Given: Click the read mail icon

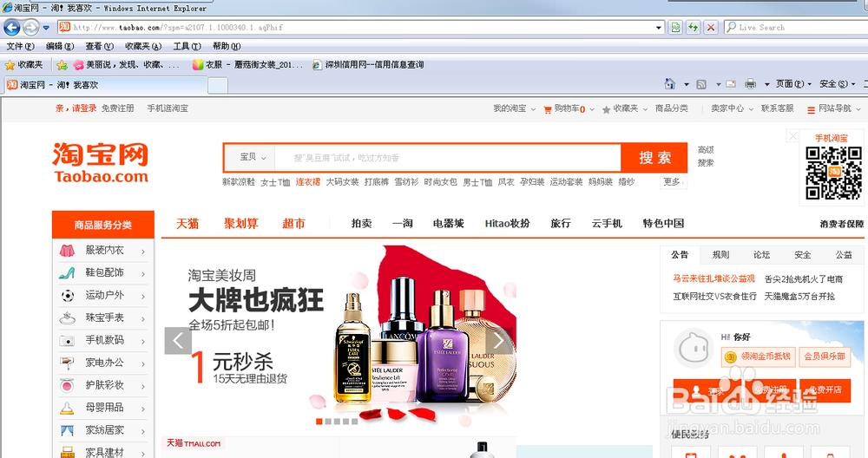Looking at the screenshot, I should coord(731,84).
